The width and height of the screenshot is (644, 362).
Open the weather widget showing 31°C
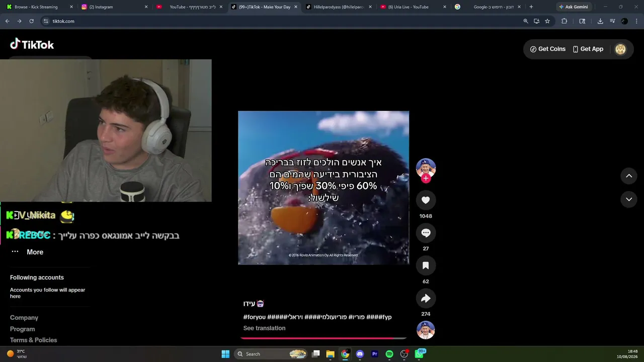17,354
